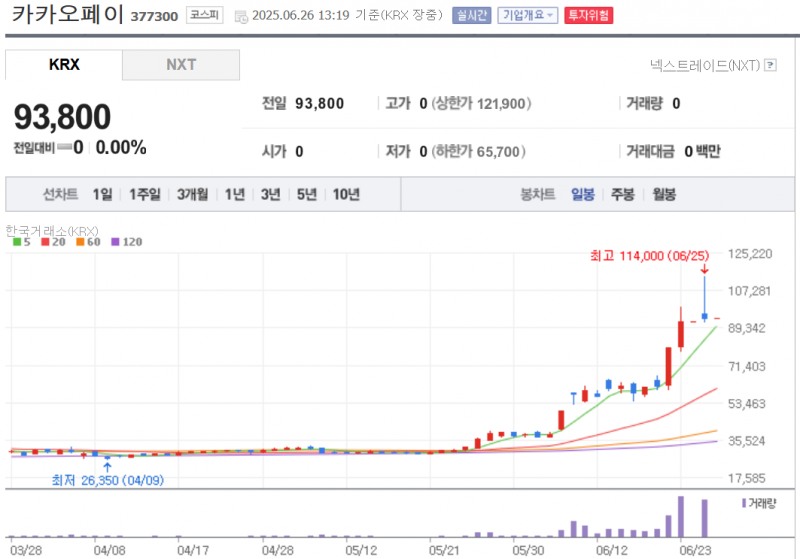Click the 06/23 date axis label

tap(695, 550)
